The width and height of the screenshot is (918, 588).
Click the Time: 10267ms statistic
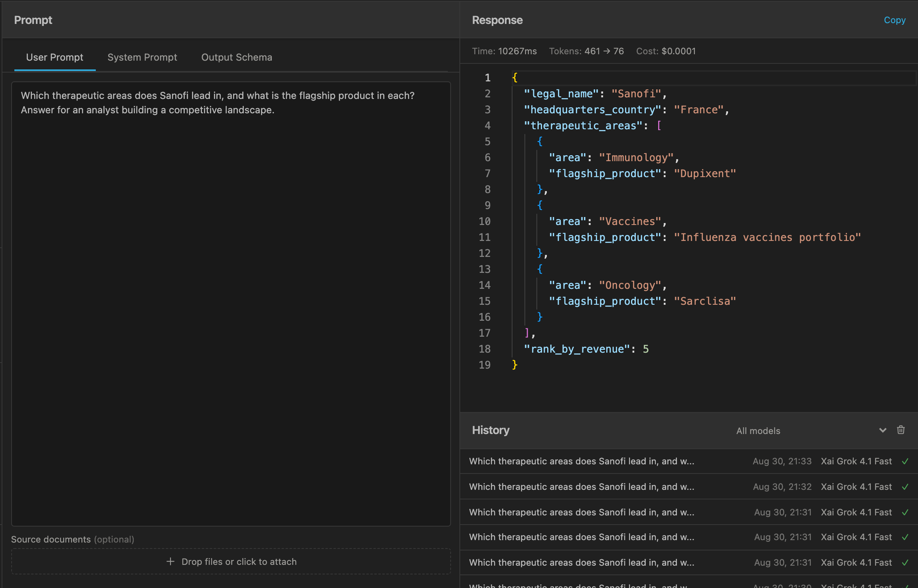505,51
